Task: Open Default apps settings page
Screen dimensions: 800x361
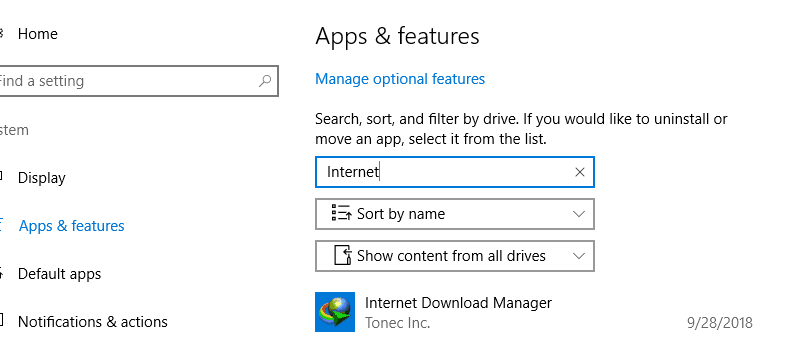Action: coord(59,274)
